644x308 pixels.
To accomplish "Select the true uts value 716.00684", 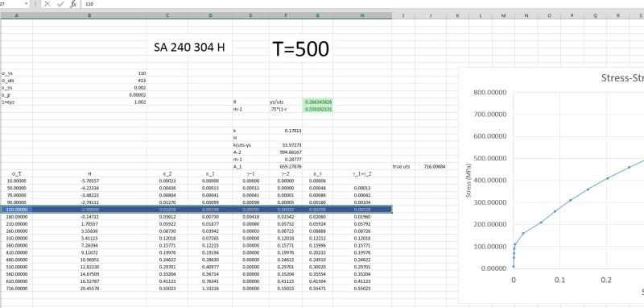I will click(431, 167).
